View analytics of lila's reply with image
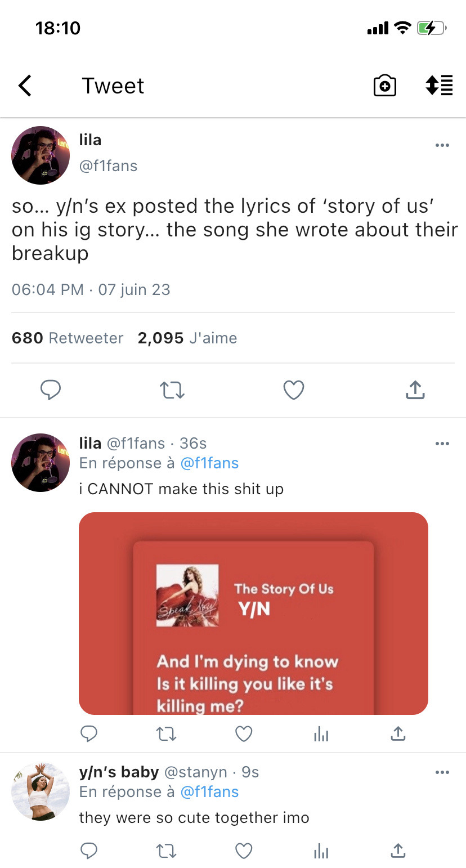Screen dimensions: 466x868 coord(321,734)
